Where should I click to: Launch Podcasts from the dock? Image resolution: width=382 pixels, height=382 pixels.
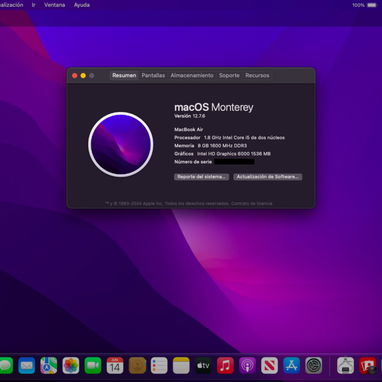(x=247, y=366)
